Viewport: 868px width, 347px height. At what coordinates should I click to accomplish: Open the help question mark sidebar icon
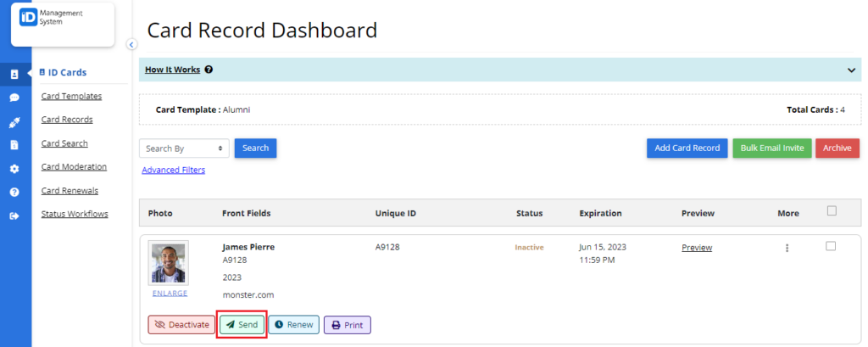point(14,192)
